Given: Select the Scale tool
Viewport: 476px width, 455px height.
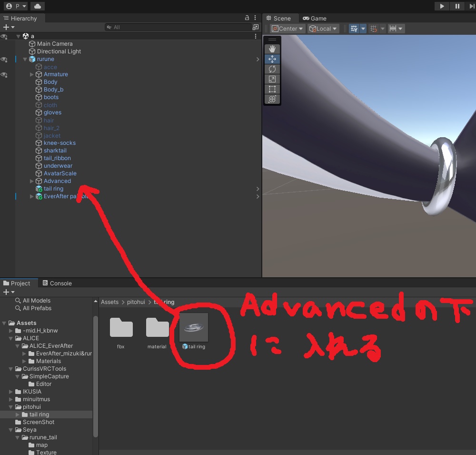Looking at the screenshot, I should (272, 79).
